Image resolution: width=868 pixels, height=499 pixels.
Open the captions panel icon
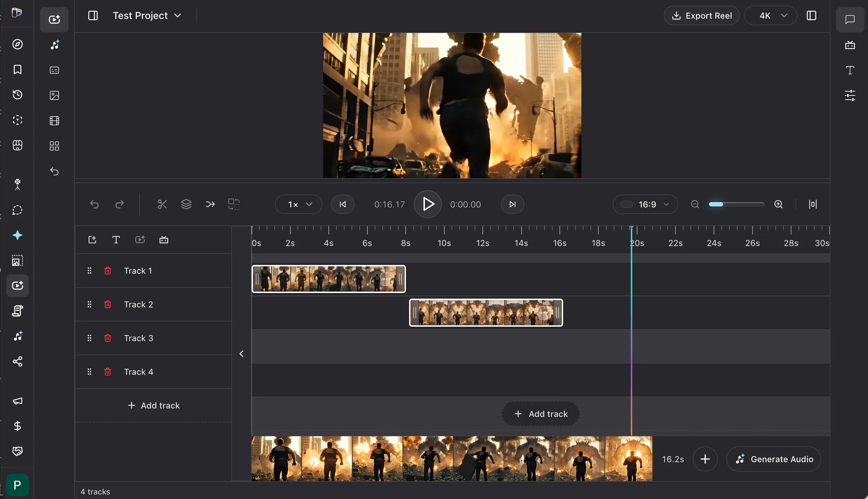(x=54, y=70)
